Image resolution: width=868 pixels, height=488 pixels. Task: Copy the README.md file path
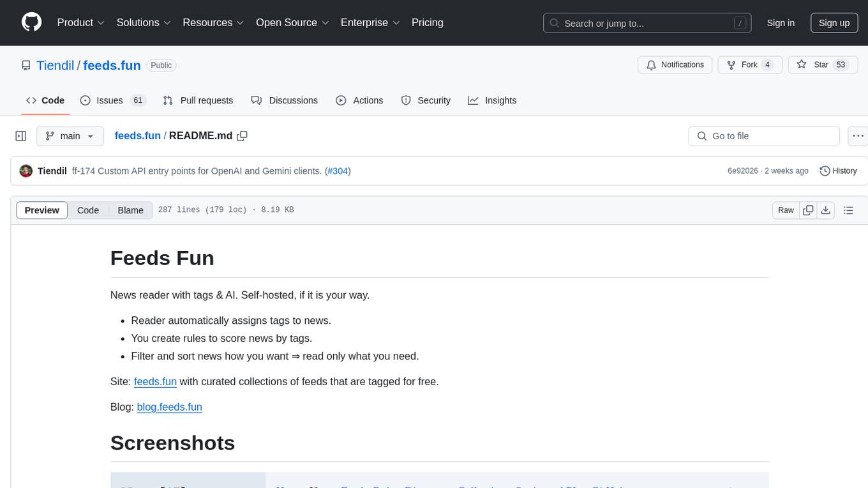click(242, 136)
